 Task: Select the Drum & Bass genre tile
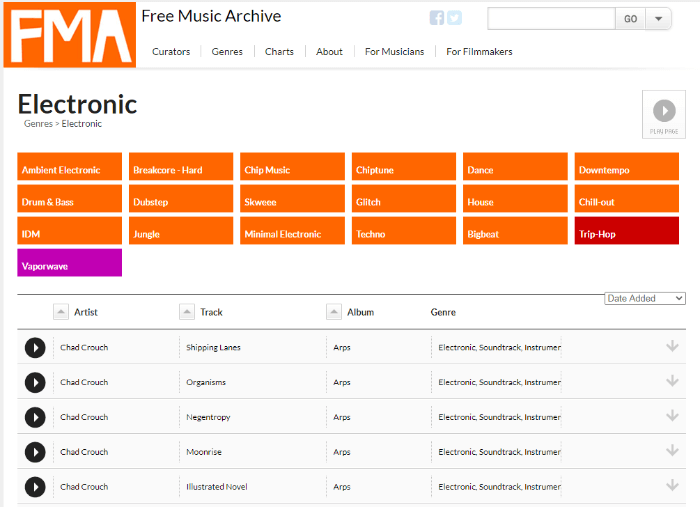point(70,199)
